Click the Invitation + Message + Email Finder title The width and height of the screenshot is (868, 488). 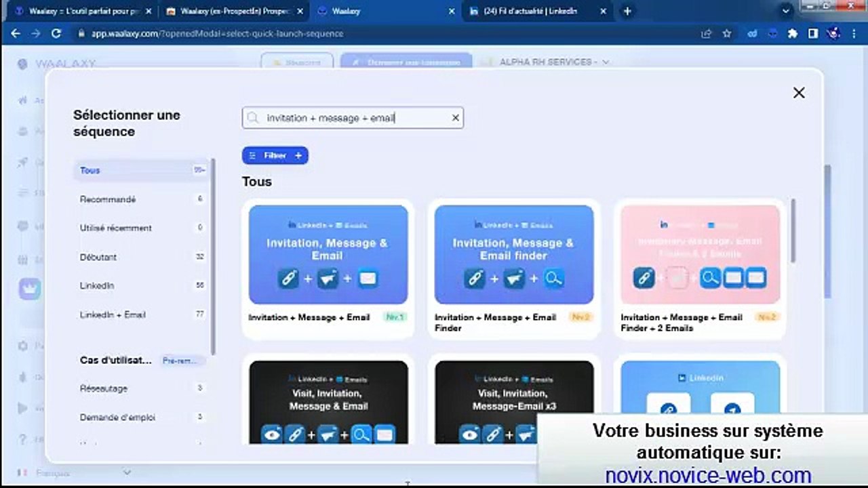click(495, 323)
